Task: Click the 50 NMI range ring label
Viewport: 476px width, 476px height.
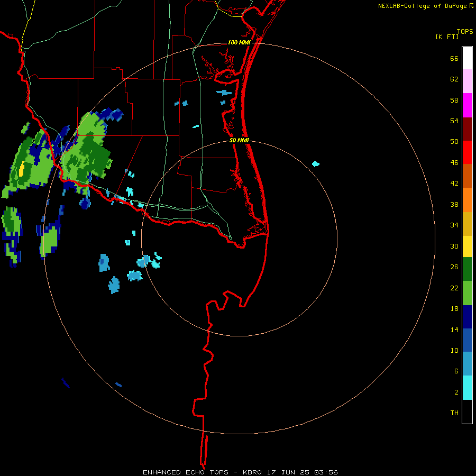Action: tap(239, 140)
